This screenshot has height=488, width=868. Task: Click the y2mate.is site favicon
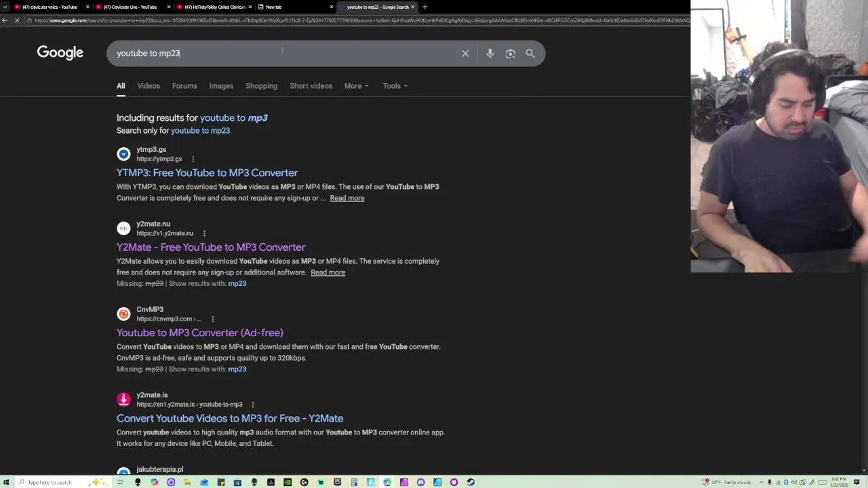click(x=123, y=399)
